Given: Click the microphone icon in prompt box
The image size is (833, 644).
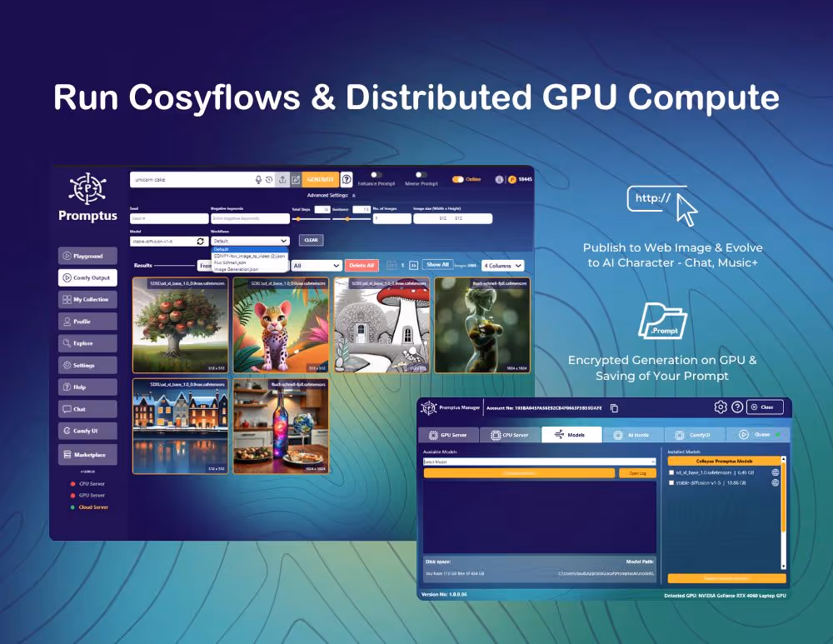Looking at the screenshot, I should click(x=258, y=180).
